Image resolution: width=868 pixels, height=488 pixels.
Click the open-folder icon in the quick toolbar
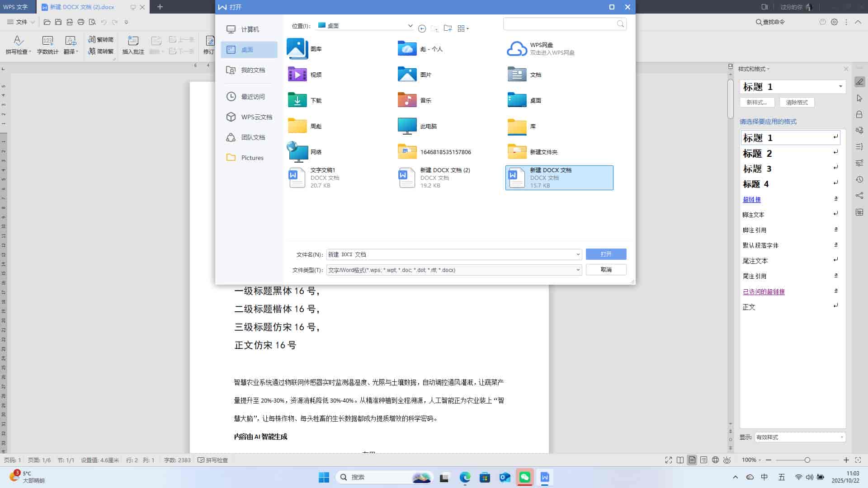(x=47, y=22)
